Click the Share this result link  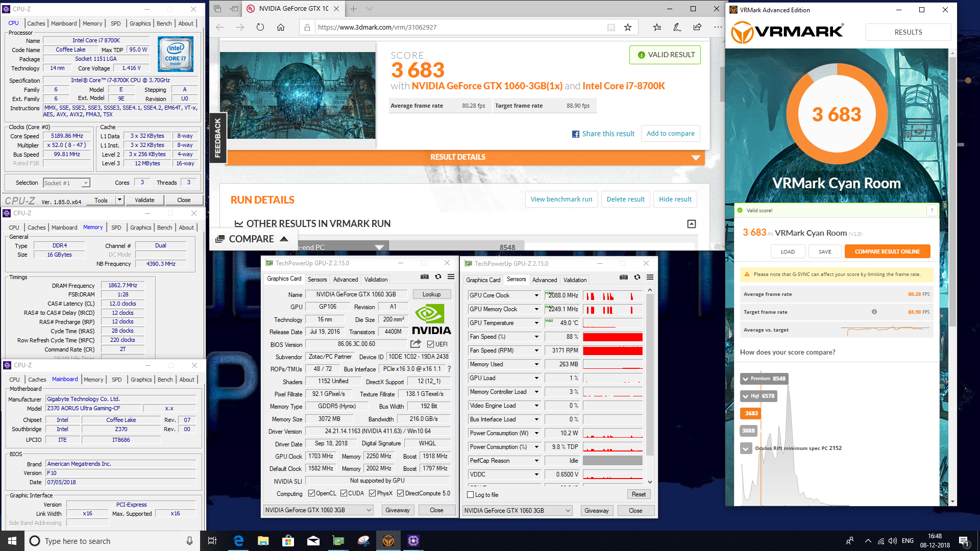(603, 134)
